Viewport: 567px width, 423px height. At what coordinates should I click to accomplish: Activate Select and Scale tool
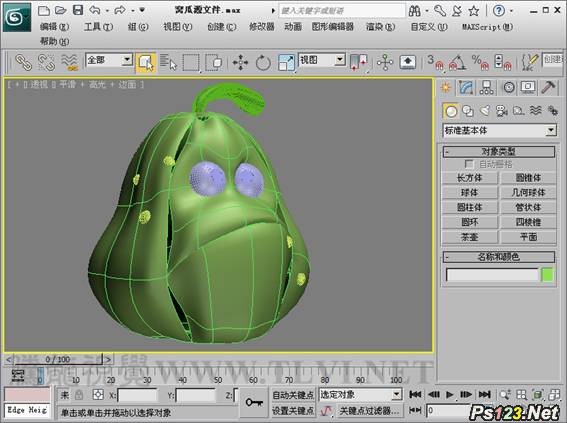(286, 63)
